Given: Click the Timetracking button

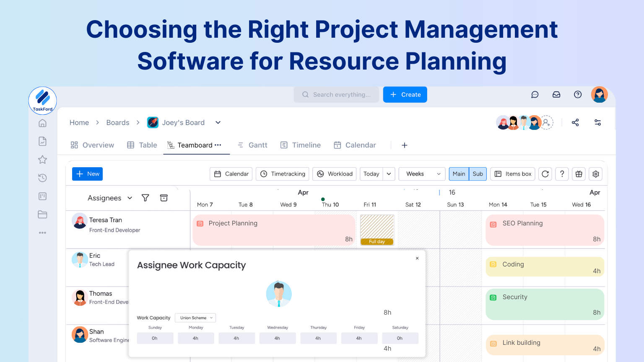Looking at the screenshot, I should click(x=283, y=174).
